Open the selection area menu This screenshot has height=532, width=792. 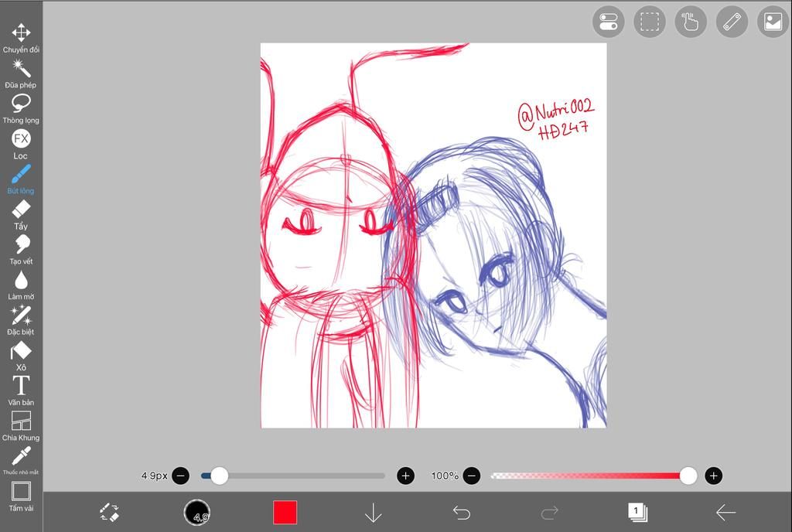point(650,22)
